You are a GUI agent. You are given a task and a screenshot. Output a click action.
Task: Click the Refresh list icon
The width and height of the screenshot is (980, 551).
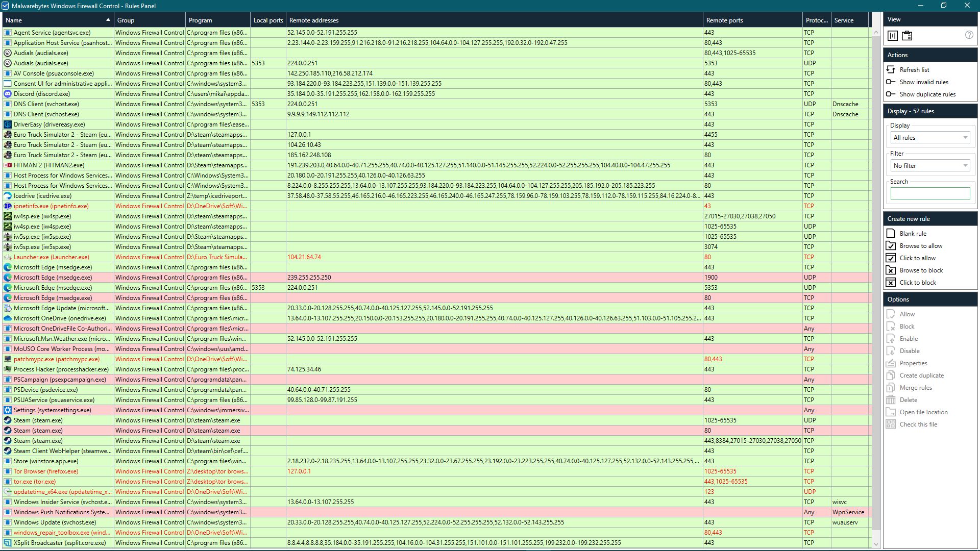(x=891, y=69)
